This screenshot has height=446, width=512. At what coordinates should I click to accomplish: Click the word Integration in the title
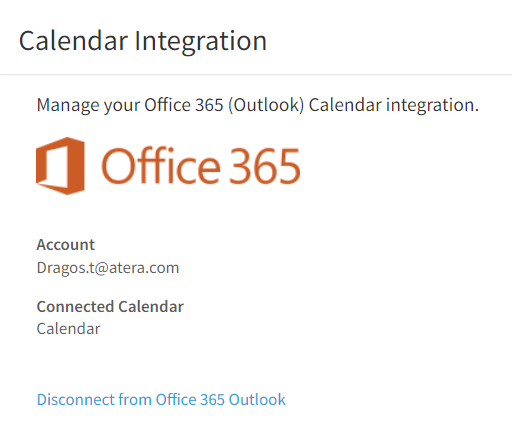(x=201, y=41)
